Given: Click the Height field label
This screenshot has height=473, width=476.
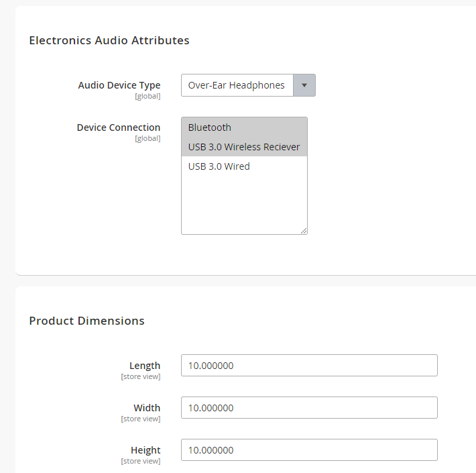Looking at the screenshot, I should tap(145, 450).
